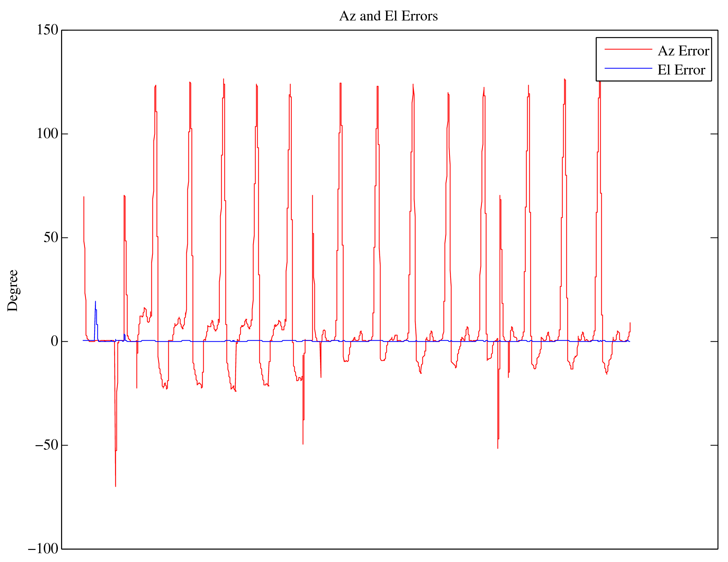Click the blue El Error spike near start
Viewport: 728px width, 562px height.
95,302
